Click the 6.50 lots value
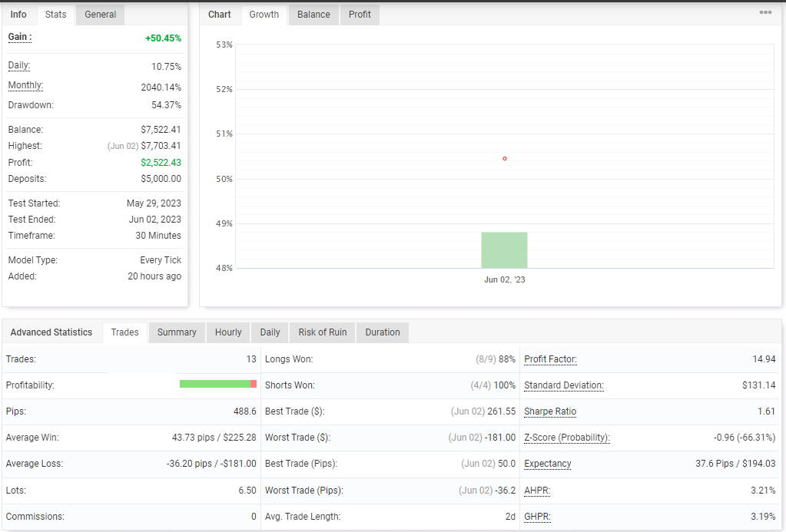This screenshot has width=786, height=532. click(x=247, y=491)
